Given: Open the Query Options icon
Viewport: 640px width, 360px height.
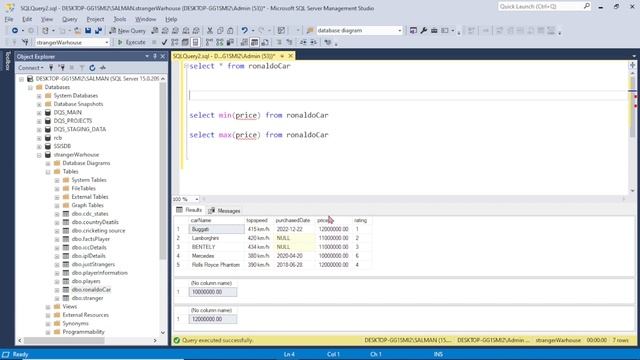Looking at the screenshot, I should [x=185, y=42].
